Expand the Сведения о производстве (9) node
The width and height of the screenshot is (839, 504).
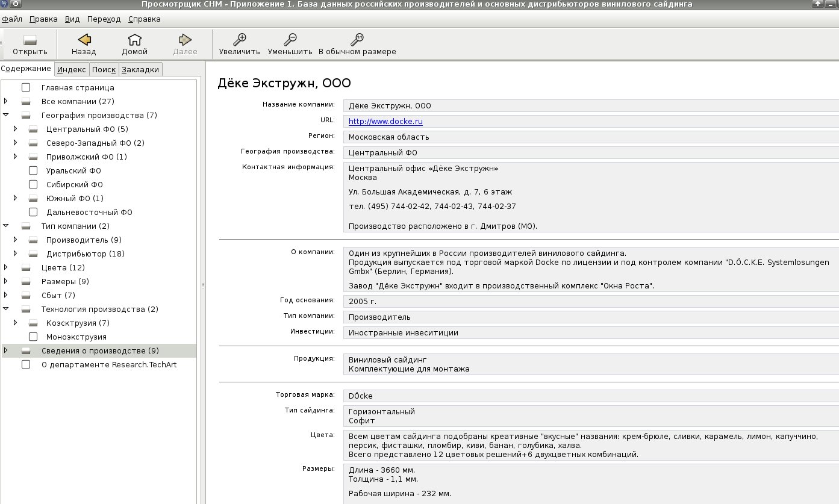pyautogui.click(x=5, y=350)
